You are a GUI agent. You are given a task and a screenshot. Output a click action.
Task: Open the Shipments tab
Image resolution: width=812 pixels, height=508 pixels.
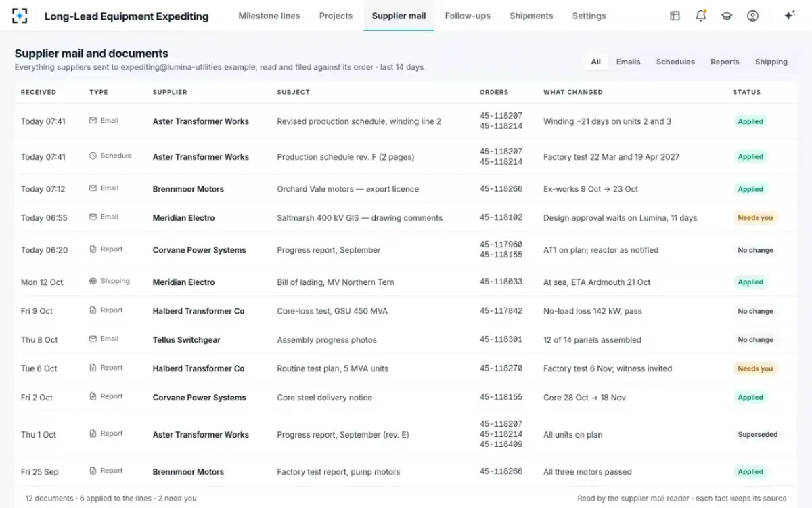(x=531, y=16)
